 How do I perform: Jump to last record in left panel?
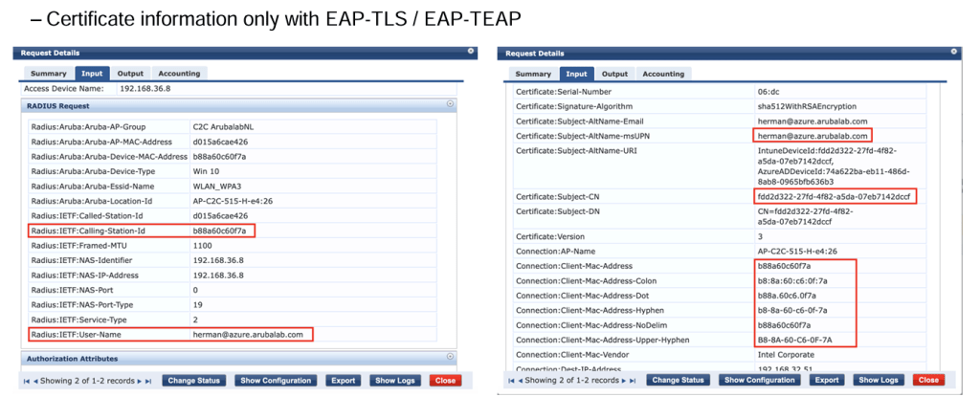click(148, 381)
